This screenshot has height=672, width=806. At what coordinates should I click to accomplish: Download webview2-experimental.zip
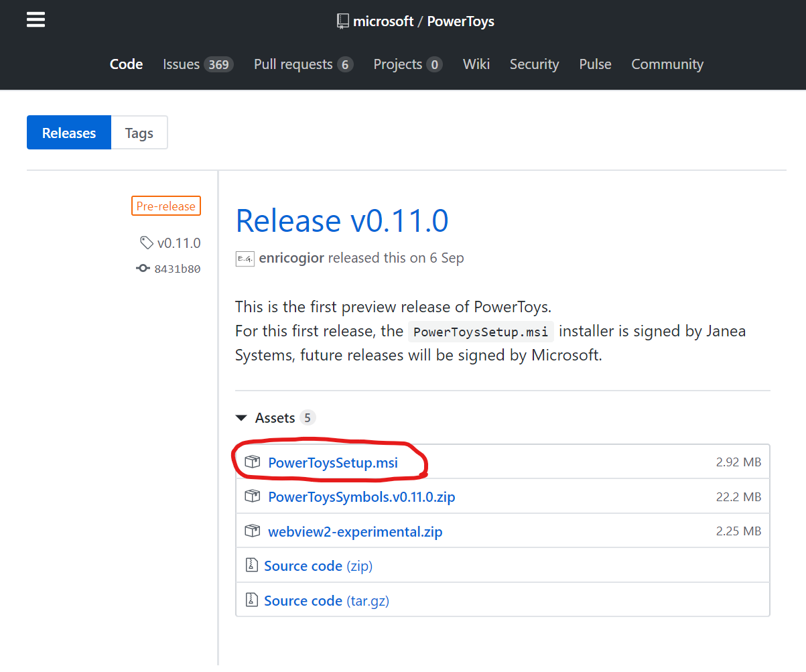point(355,532)
